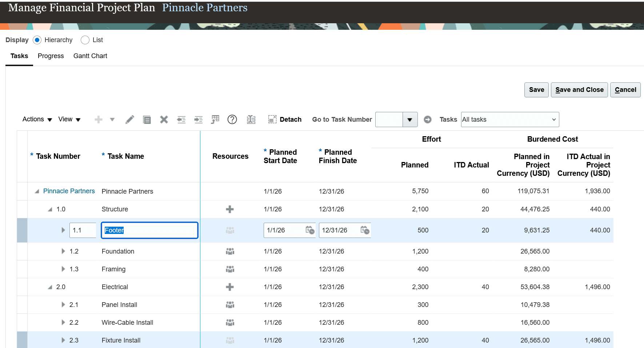Viewport: 644px width, 348px height.
Task: Switch to the Gantt Chart tab
Action: [90, 56]
